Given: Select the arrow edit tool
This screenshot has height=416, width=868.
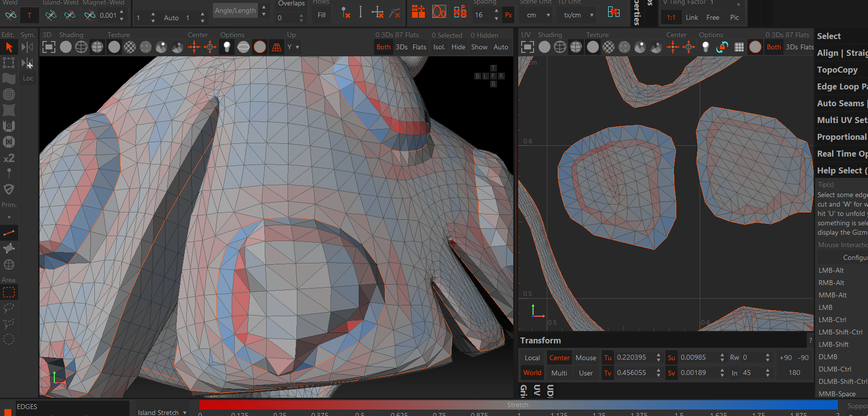Looking at the screenshot, I should (x=9, y=47).
